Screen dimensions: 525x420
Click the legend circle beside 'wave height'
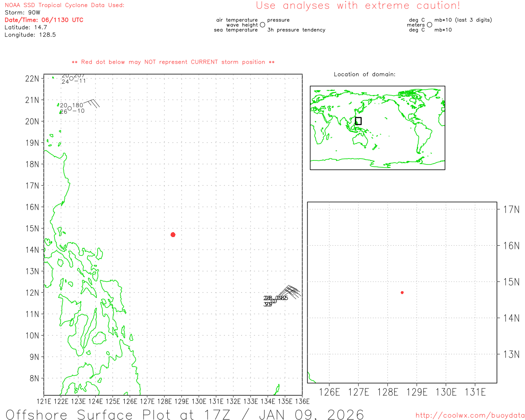coord(262,25)
